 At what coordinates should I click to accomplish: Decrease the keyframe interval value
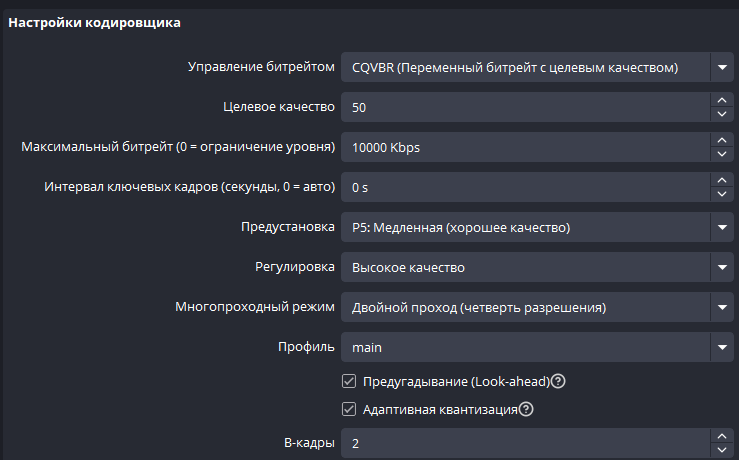[723, 195]
